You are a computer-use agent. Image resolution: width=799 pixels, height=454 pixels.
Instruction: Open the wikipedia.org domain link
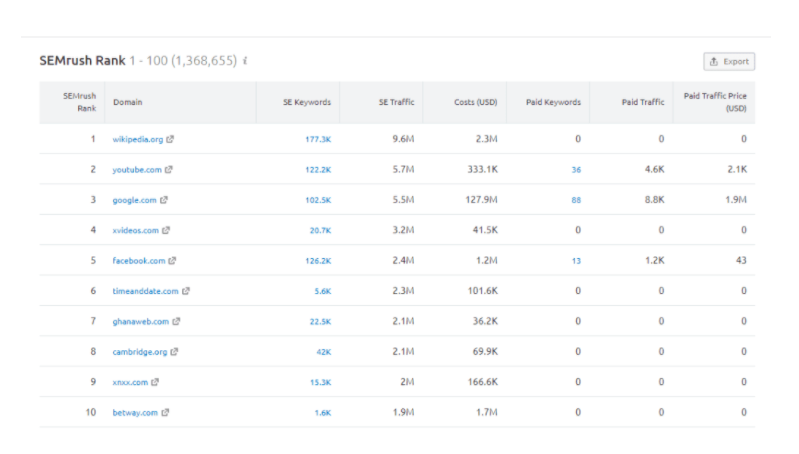tap(138, 139)
